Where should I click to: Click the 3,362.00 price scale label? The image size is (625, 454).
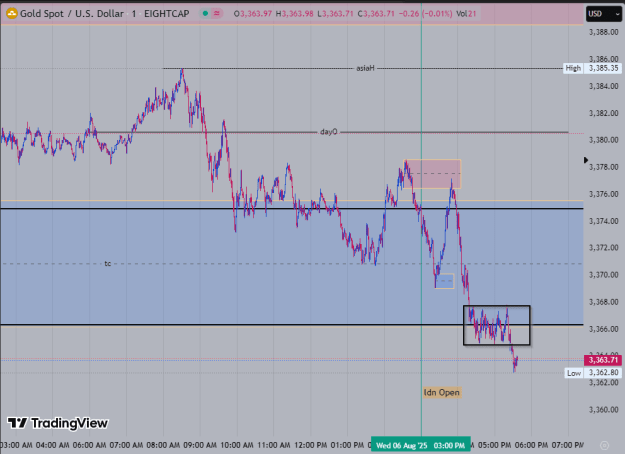point(603,383)
